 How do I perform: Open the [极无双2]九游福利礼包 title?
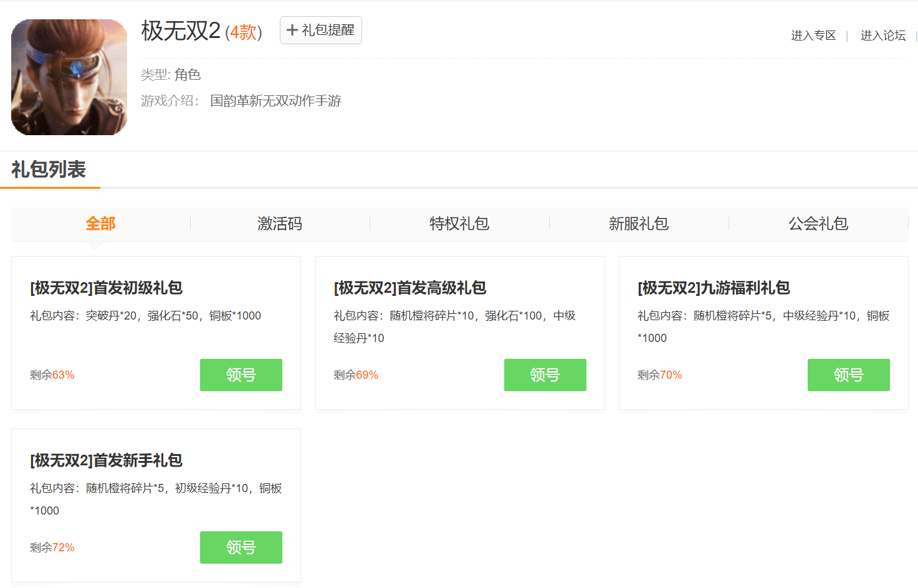[x=714, y=288]
